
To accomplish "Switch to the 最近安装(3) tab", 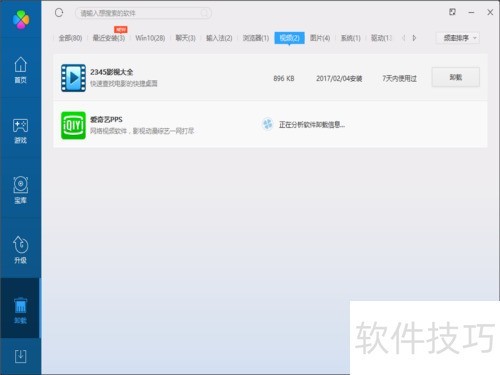I will point(109,38).
